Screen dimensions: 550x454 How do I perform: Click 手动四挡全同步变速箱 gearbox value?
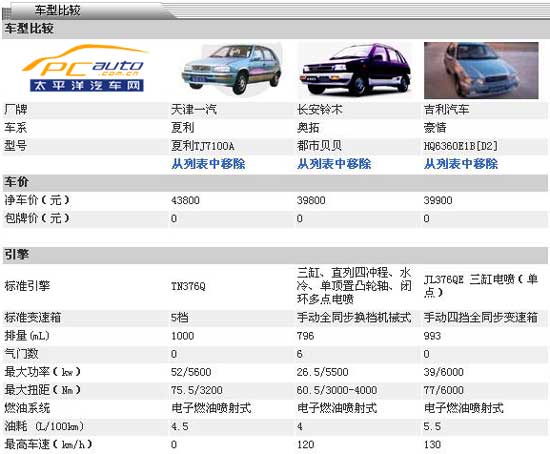(x=481, y=318)
